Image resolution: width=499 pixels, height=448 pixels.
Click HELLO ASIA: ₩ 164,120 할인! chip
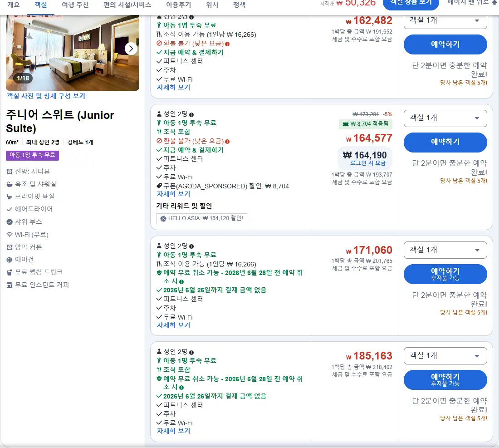tap(201, 218)
